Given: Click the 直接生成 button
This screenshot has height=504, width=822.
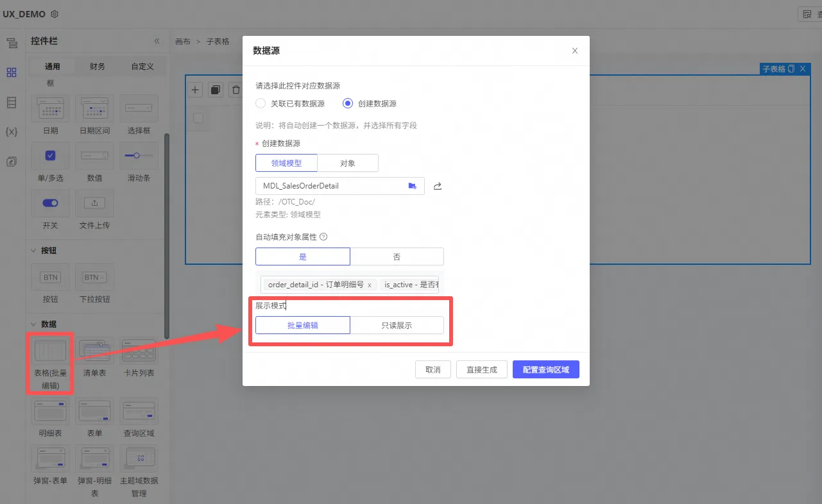Looking at the screenshot, I should pos(481,369).
